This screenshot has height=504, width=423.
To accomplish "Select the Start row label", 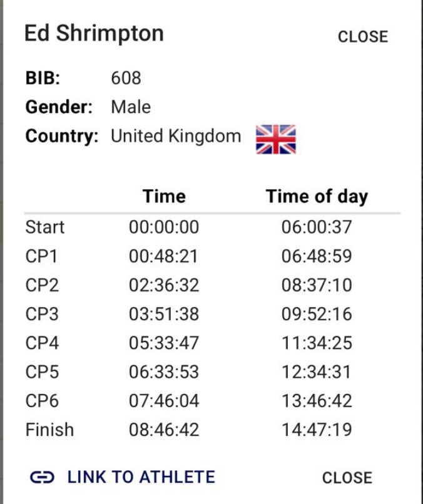I will click(45, 227).
